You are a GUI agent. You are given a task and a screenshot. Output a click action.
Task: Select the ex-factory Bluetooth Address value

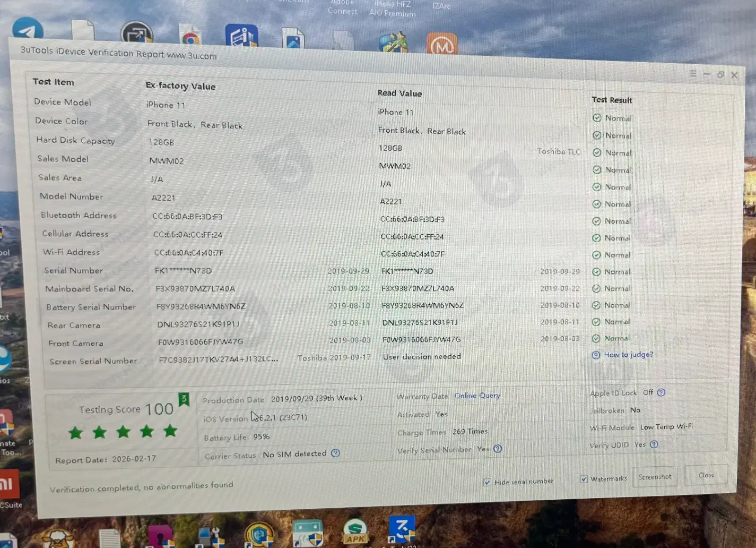187,217
